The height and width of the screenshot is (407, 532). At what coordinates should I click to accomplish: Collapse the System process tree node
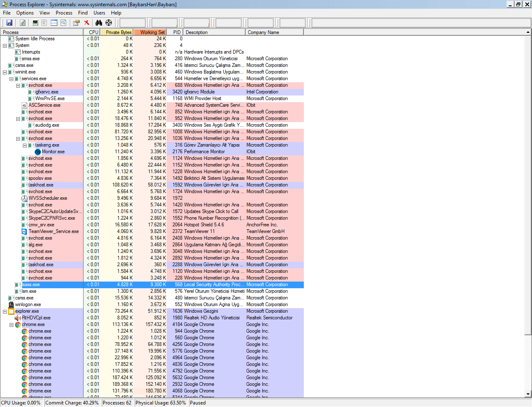(5, 46)
